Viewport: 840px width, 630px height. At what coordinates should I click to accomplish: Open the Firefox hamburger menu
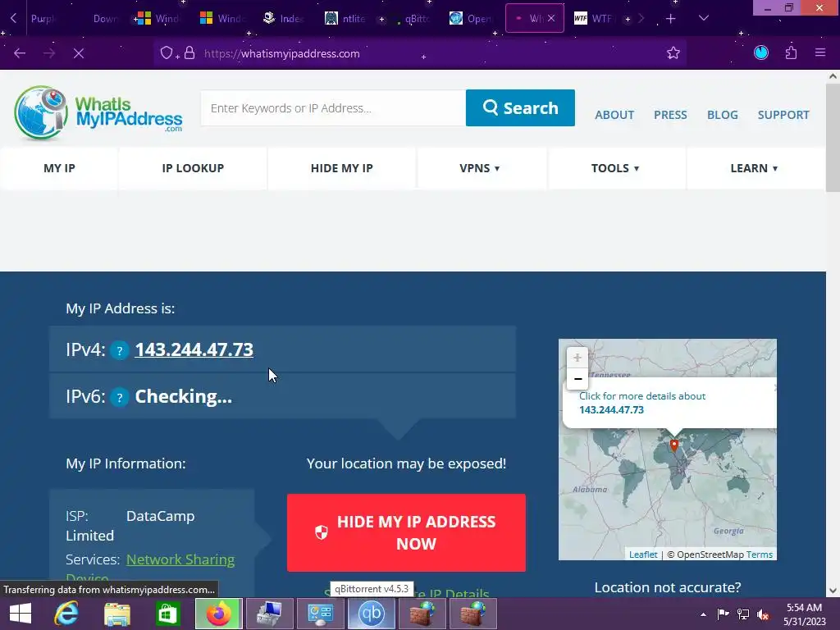(820, 52)
